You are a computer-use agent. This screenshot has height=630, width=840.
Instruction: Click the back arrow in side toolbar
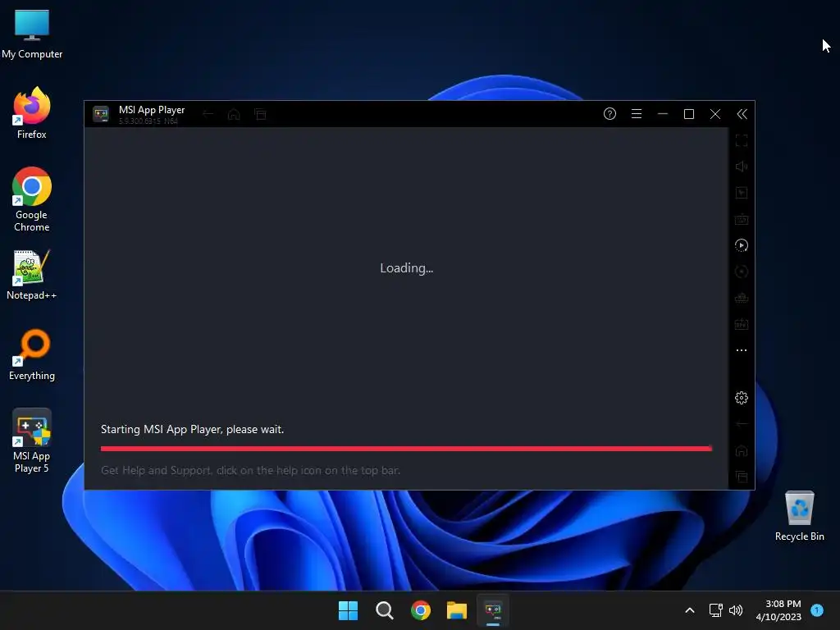742,424
